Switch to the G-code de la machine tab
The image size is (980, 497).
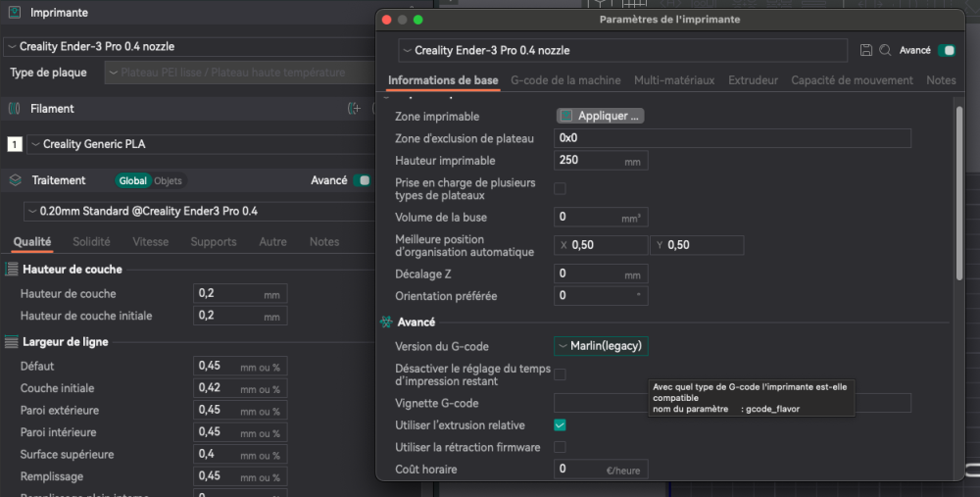565,80
